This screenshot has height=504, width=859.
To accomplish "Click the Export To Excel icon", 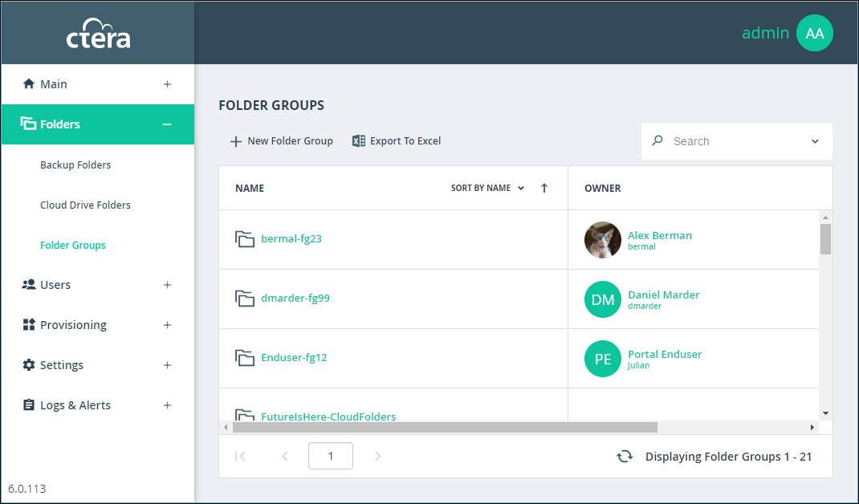I will click(359, 141).
